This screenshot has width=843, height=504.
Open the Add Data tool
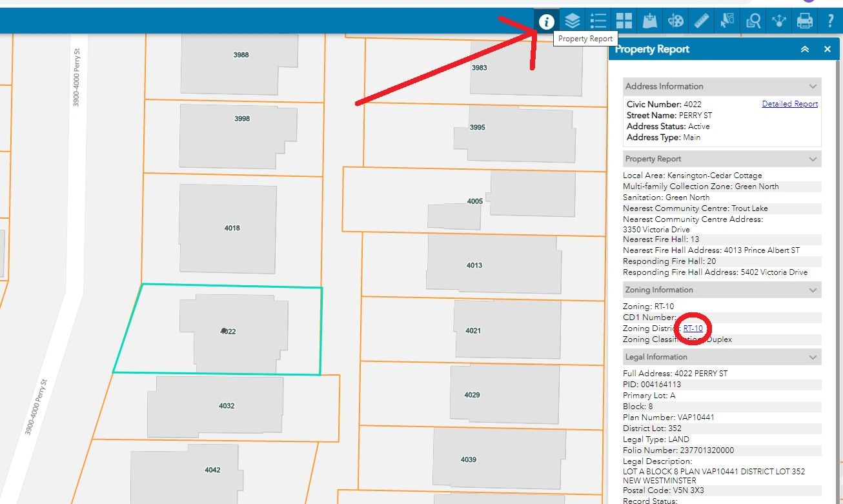[649, 21]
